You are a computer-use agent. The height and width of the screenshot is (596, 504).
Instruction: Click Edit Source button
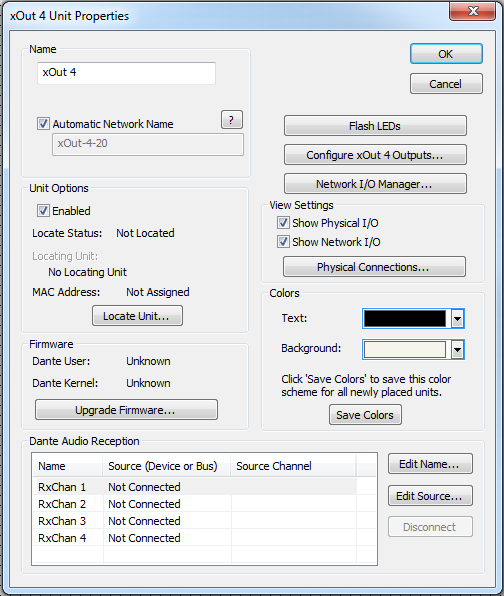click(x=430, y=496)
